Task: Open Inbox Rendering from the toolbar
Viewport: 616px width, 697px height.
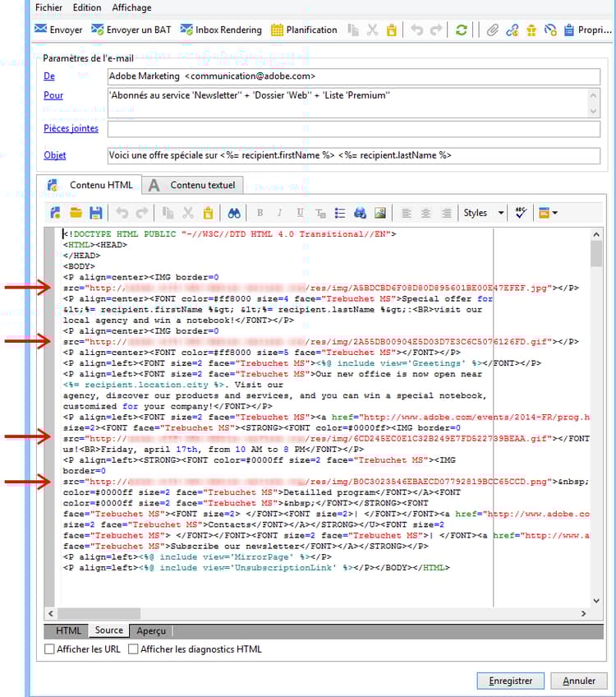Action: [x=221, y=30]
